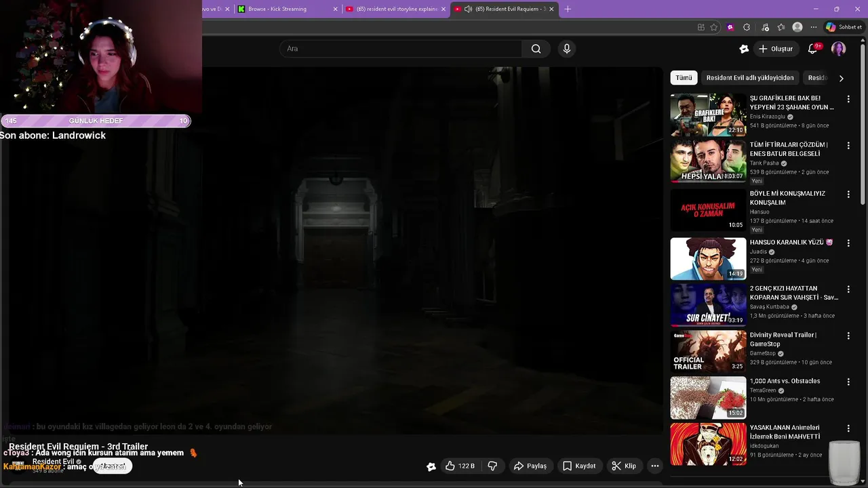Open options for 2 GENÇ KIZI HAYATTAN video

(848, 289)
